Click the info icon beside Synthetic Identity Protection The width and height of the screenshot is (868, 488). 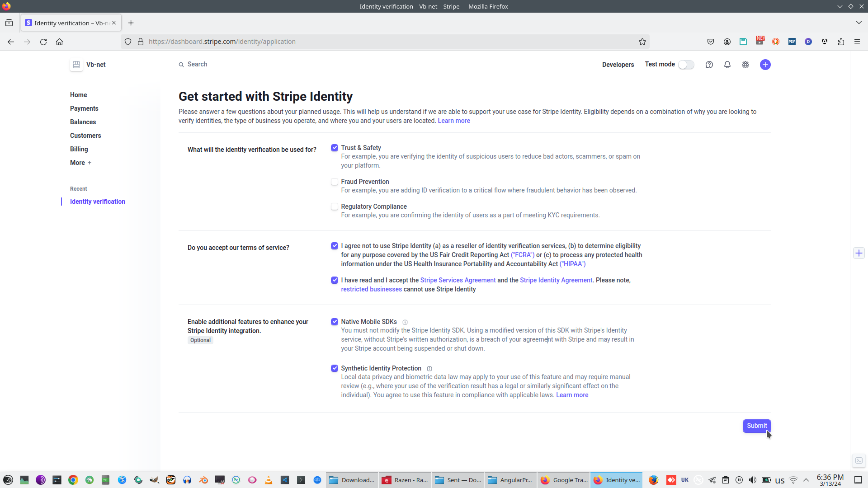click(429, 369)
